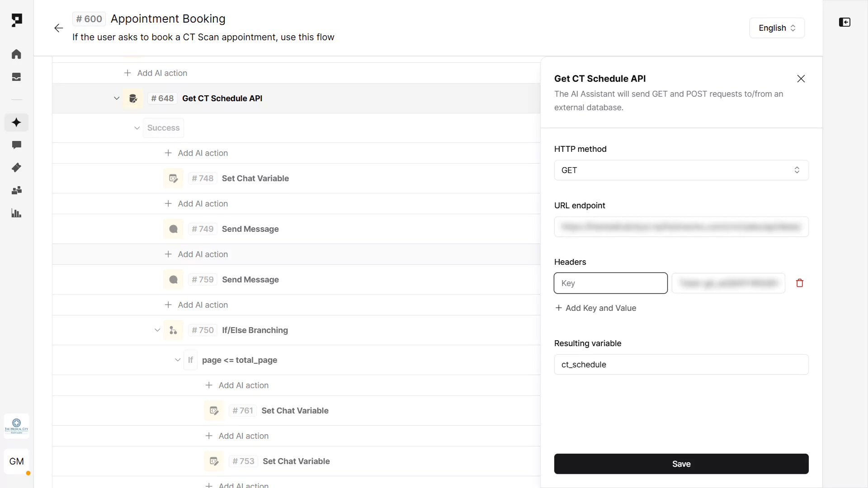Screen dimensions: 868x488
Task: Select the #761 Set Chat Variable action
Action: pyautogui.click(x=294, y=411)
